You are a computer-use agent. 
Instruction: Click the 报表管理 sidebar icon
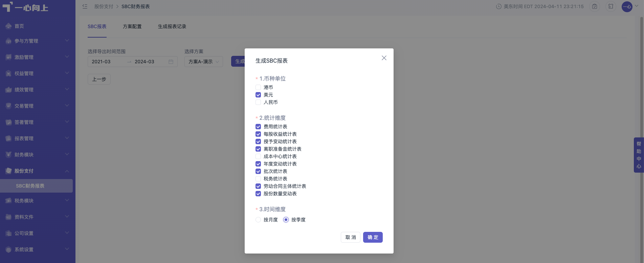click(x=8, y=138)
